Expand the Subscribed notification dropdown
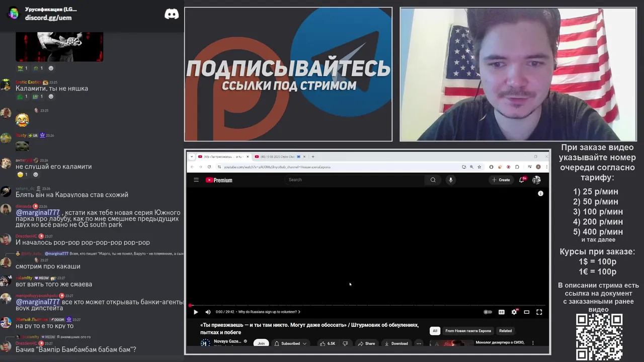 [290, 343]
